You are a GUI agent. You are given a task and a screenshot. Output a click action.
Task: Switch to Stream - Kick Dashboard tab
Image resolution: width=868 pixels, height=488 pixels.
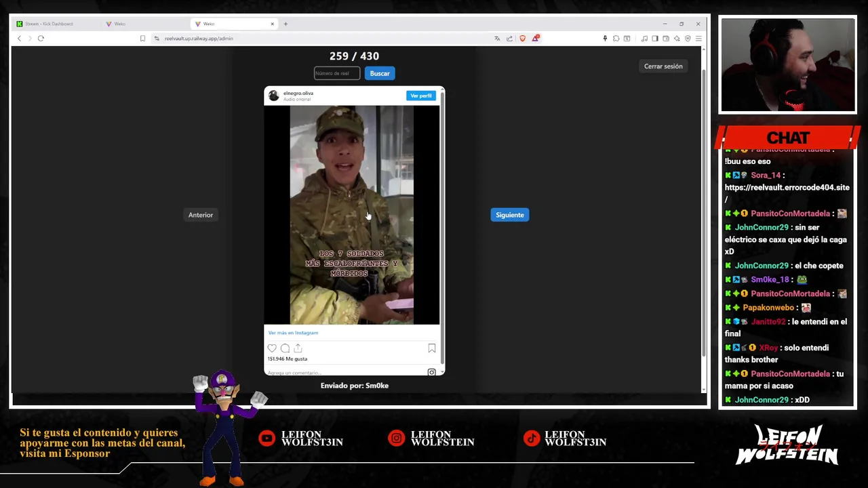click(x=56, y=24)
